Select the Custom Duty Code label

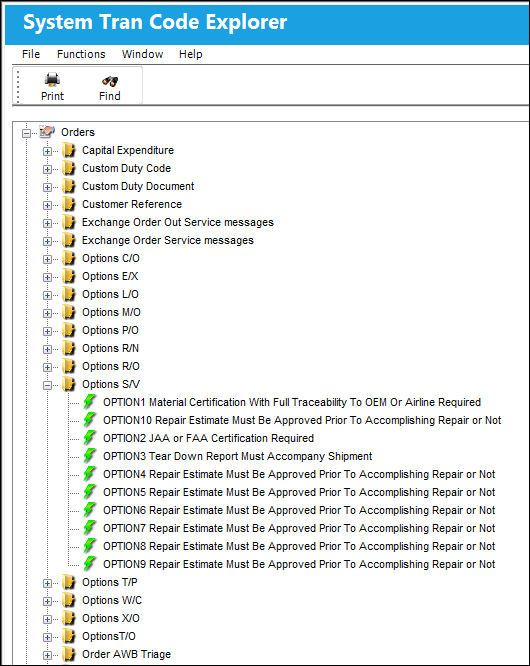click(x=127, y=168)
